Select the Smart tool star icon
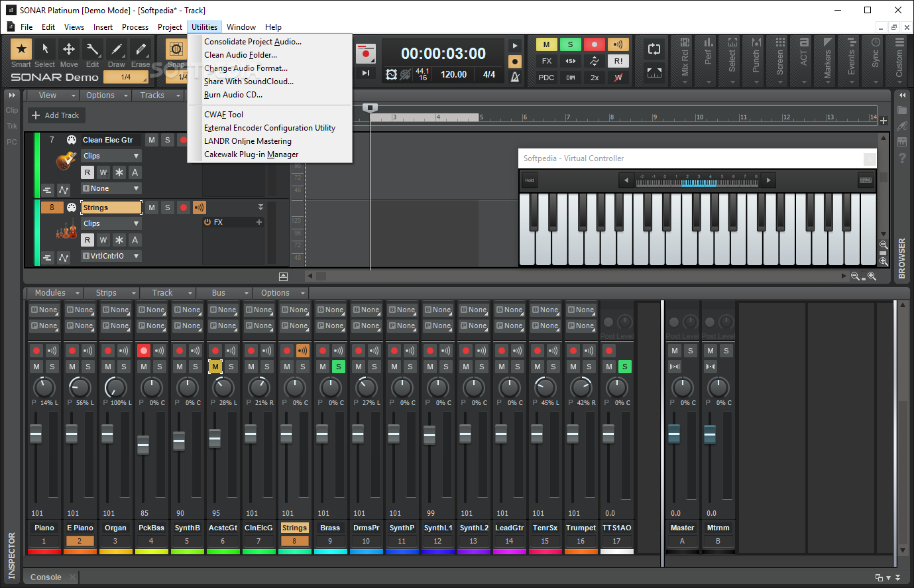Image resolution: width=914 pixels, height=588 pixels. 21,49
